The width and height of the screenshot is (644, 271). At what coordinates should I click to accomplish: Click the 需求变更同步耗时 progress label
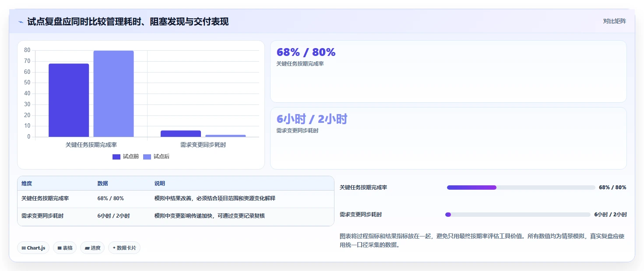[x=361, y=215]
